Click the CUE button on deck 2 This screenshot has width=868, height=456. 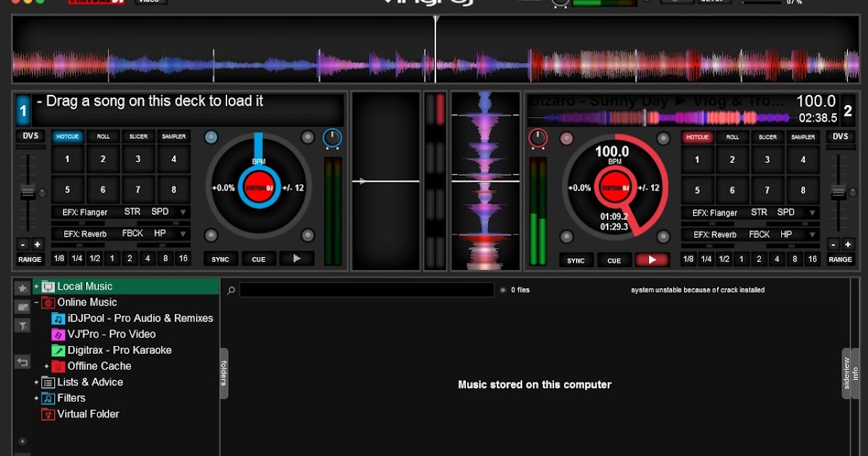pyautogui.click(x=614, y=260)
